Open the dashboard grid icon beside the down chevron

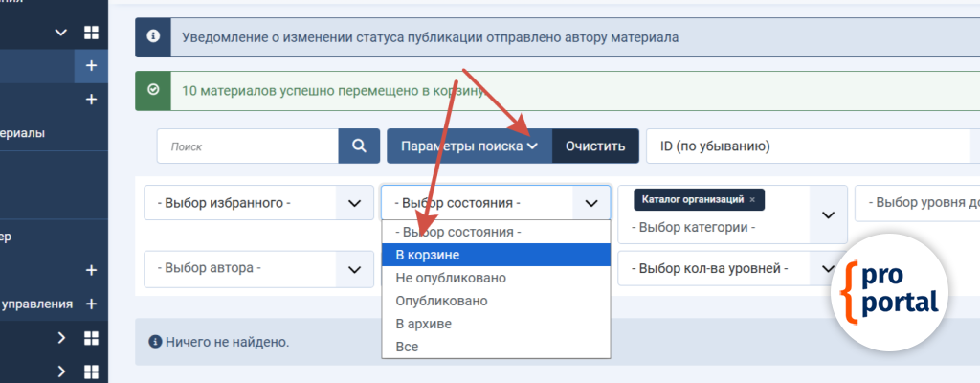tap(91, 33)
